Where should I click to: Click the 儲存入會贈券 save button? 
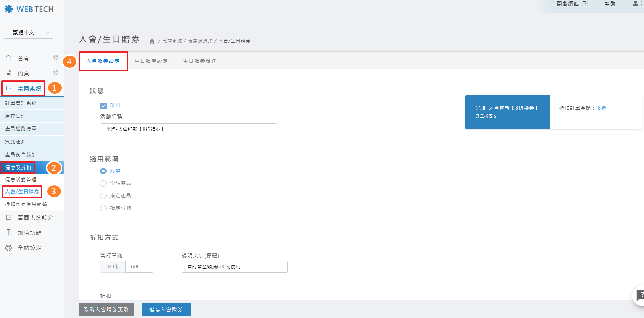point(166,310)
